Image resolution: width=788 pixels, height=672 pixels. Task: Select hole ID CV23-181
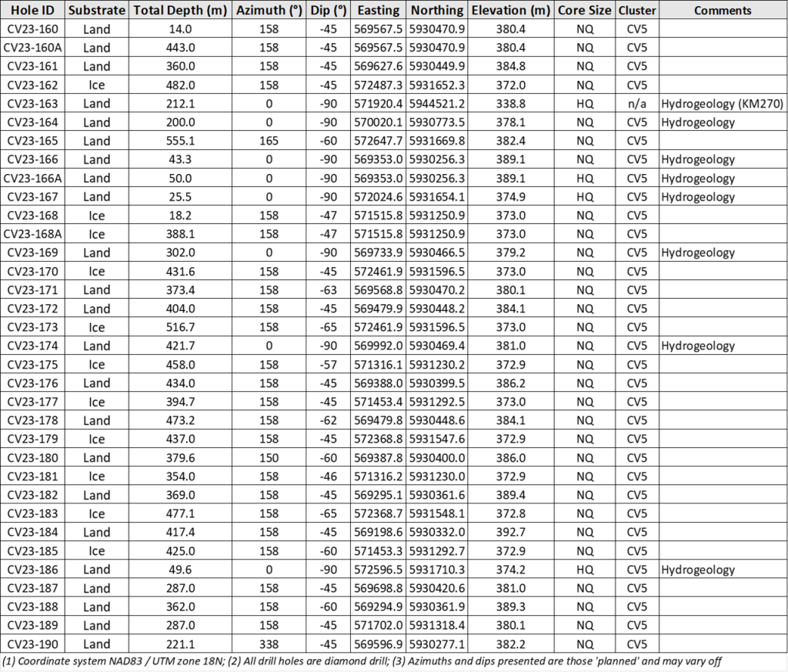coord(32,476)
